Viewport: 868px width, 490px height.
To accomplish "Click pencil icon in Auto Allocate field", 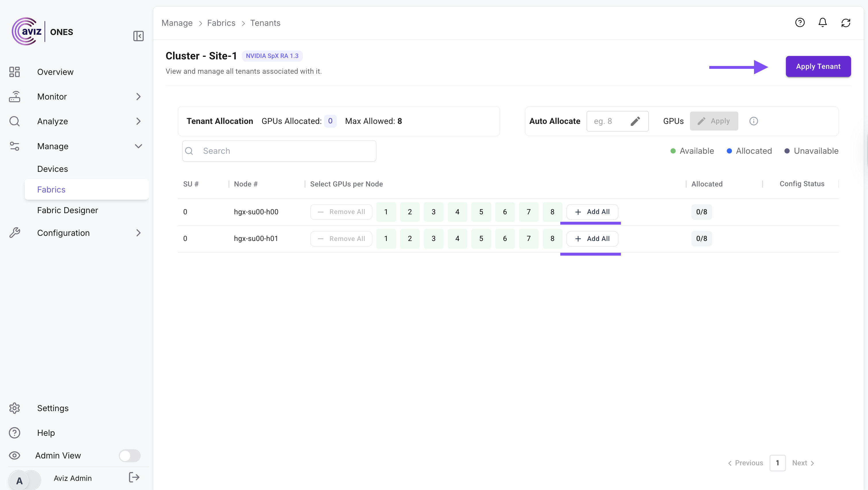I will pyautogui.click(x=635, y=121).
